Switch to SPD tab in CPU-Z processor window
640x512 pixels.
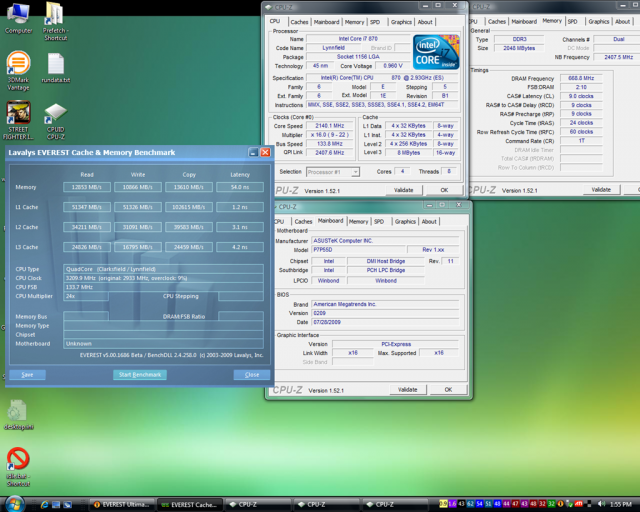(x=375, y=22)
